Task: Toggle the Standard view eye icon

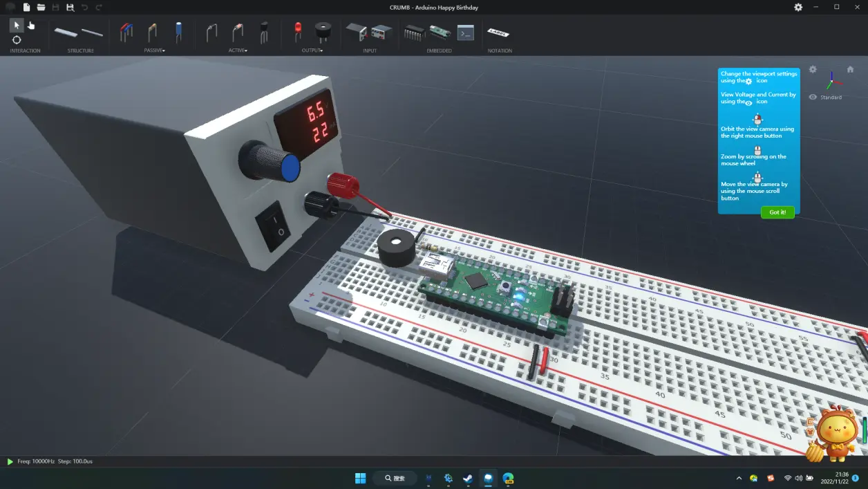Action: (x=813, y=98)
